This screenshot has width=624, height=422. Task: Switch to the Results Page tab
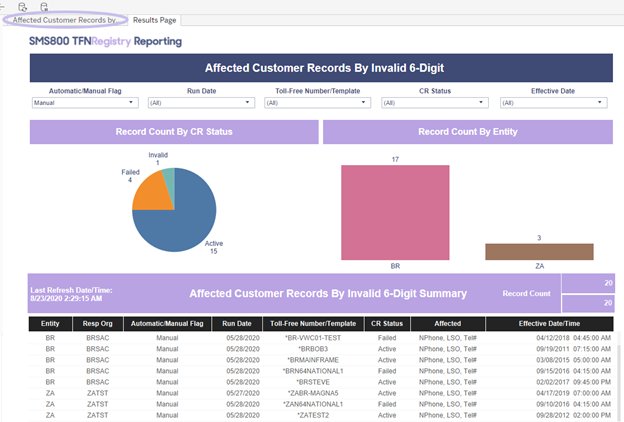[154, 20]
